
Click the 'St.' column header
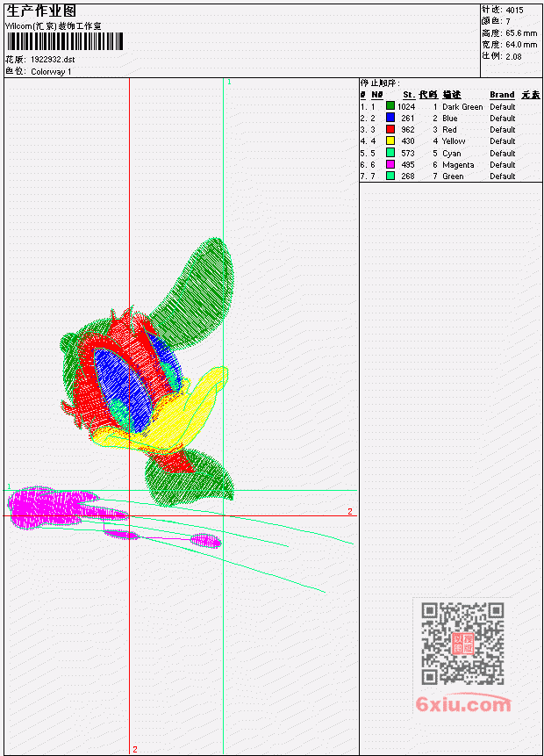tap(409, 95)
